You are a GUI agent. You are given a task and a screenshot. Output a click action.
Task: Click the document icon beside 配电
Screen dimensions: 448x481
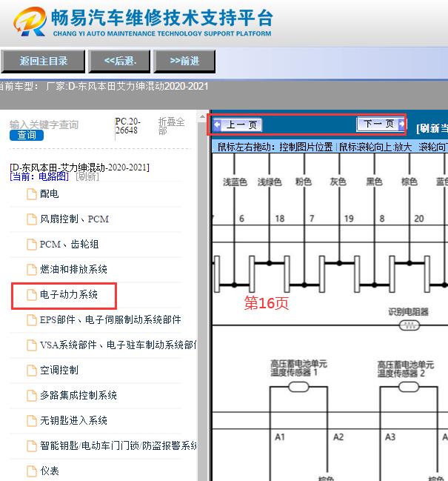pyautogui.click(x=32, y=194)
